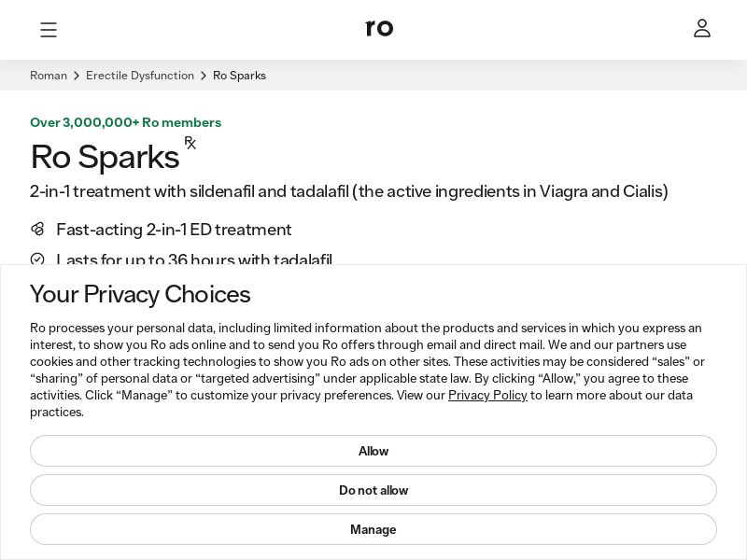This screenshot has width=747, height=560.
Task: Click the 2-in-1 treatment with sildenafil description
Action: tap(349, 191)
